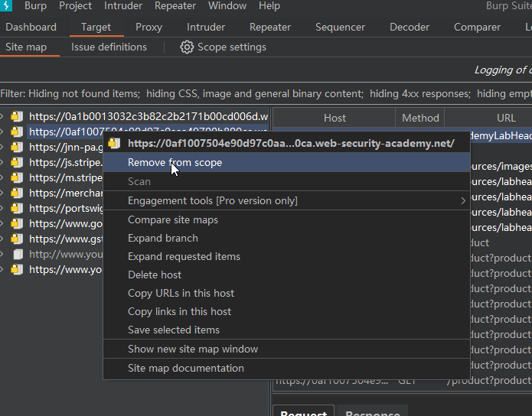Click lock icon beside 0af1007 host in tree
The height and width of the screenshot is (416, 532).
point(17,132)
